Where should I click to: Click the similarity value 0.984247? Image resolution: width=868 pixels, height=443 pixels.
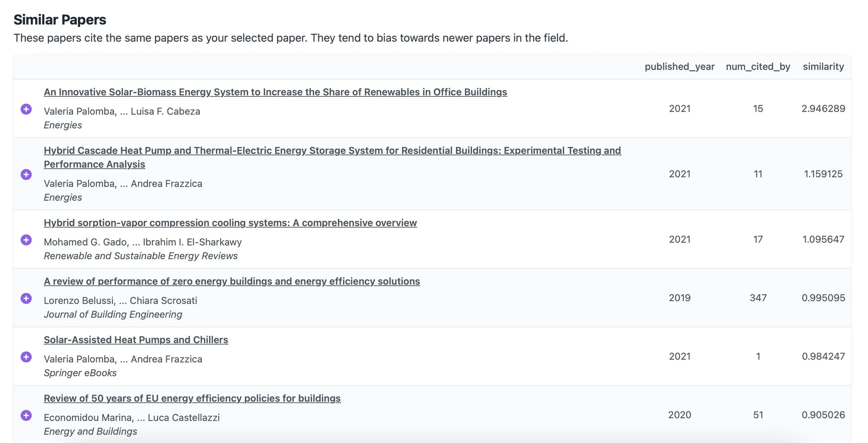(823, 356)
